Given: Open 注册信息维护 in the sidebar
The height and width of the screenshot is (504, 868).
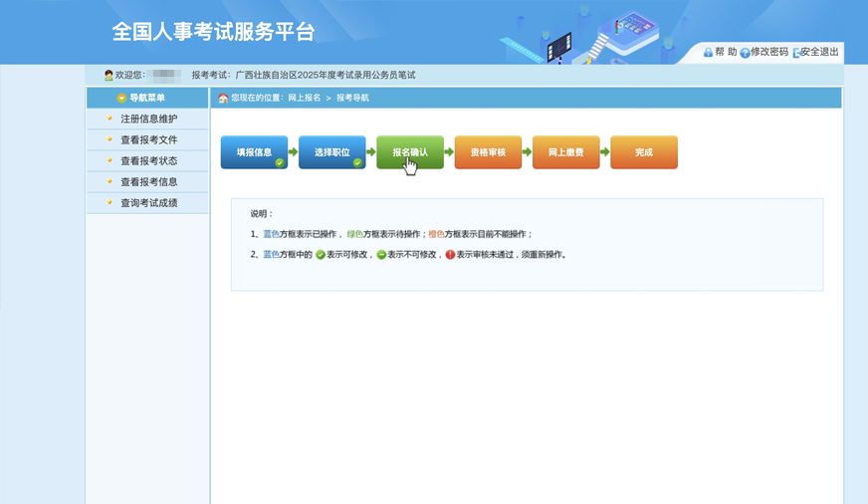Looking at the screenshot, I should coord(148,120).
